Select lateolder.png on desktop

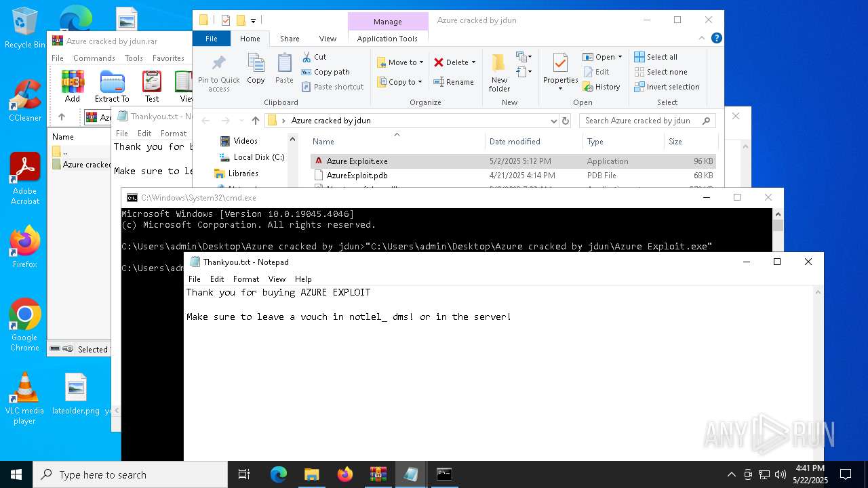tap(76, 394)
